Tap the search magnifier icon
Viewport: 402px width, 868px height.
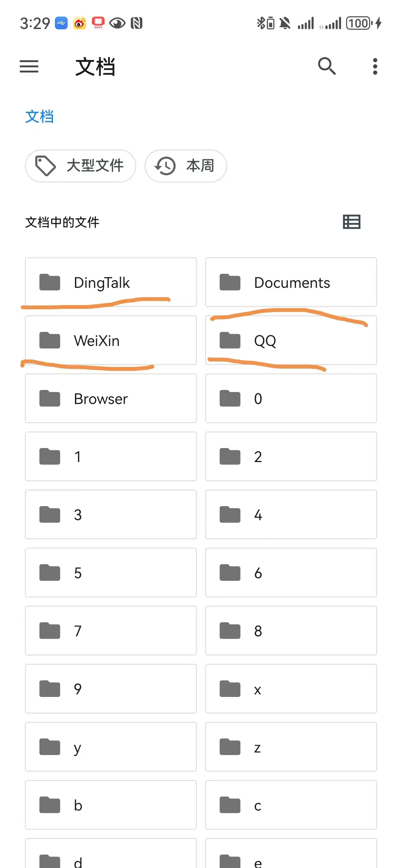coord(326,66)
